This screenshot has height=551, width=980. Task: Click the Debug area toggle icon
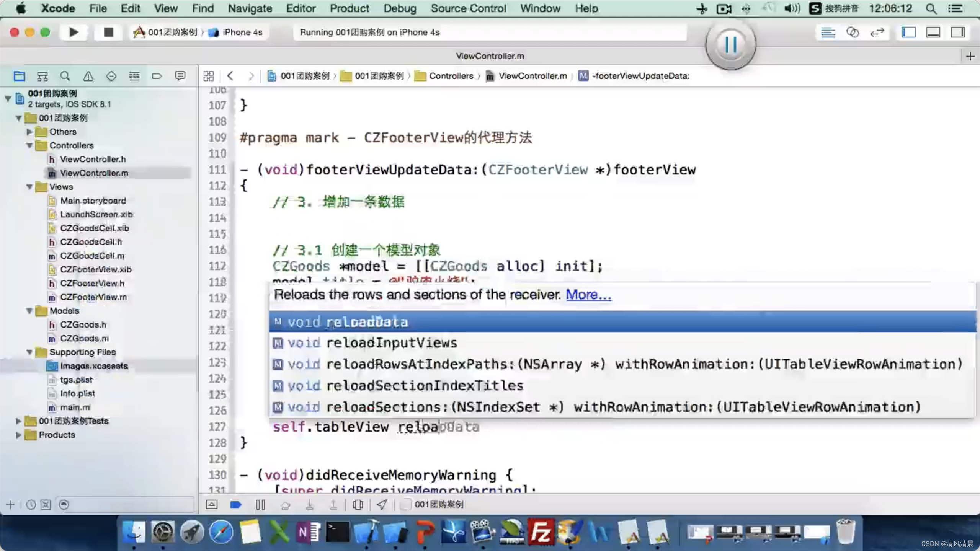tap(935, 32)
